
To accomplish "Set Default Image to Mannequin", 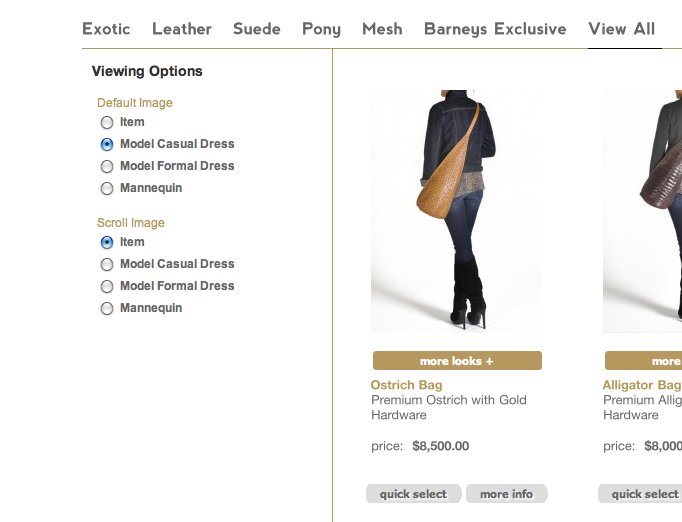I will 107,189.
